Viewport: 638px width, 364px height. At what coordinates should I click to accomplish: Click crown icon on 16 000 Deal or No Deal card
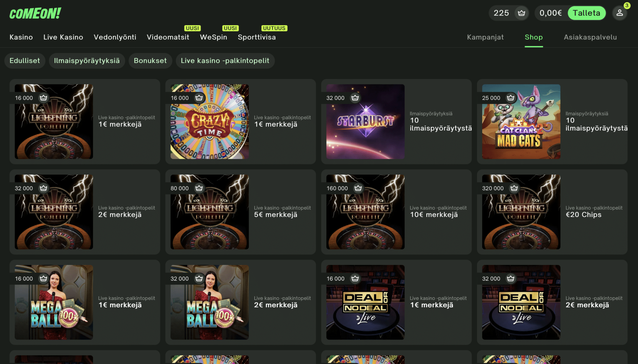tap(355, 278)
